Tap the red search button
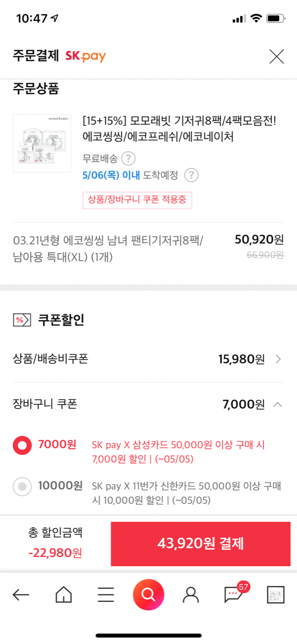The height and width of the screenshot is (644, 297). 148,594
